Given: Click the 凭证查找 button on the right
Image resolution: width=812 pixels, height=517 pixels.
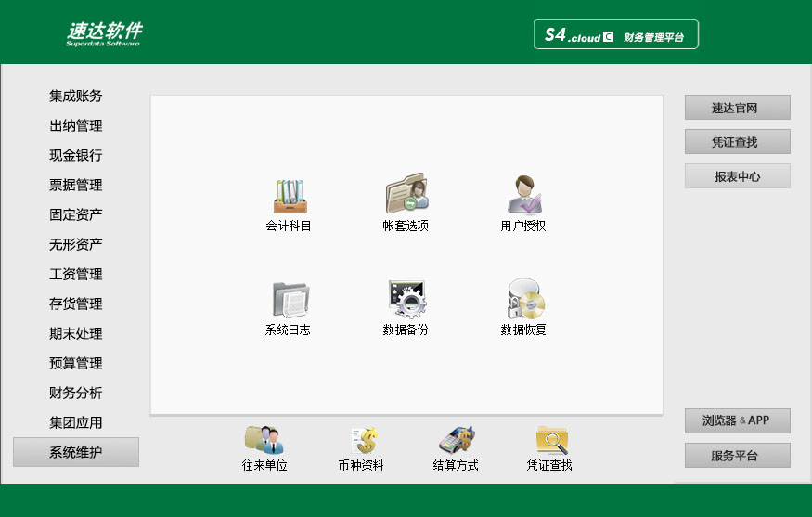Looking at the screenshot, I should click(738, 141).
